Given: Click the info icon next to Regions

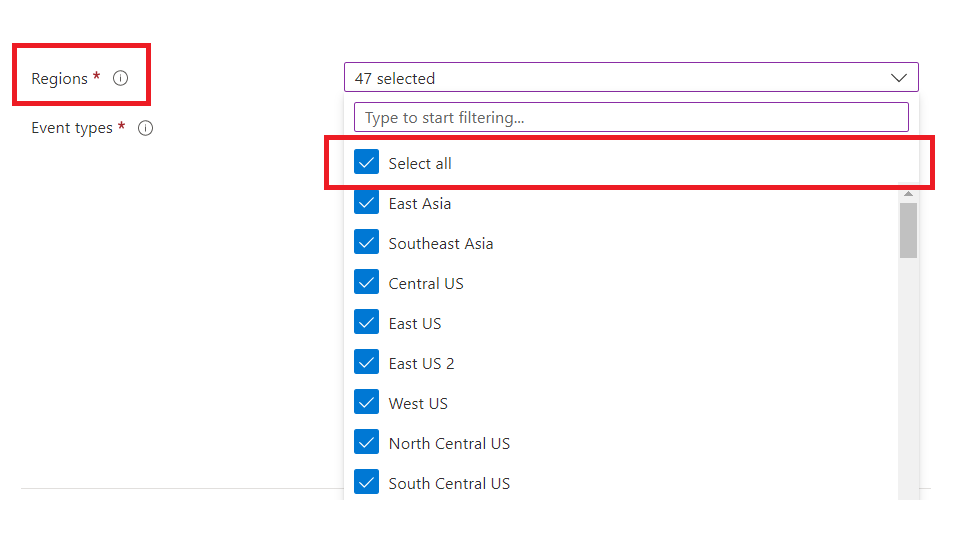Looking at the screenshot, I should (x=121, y=78).
